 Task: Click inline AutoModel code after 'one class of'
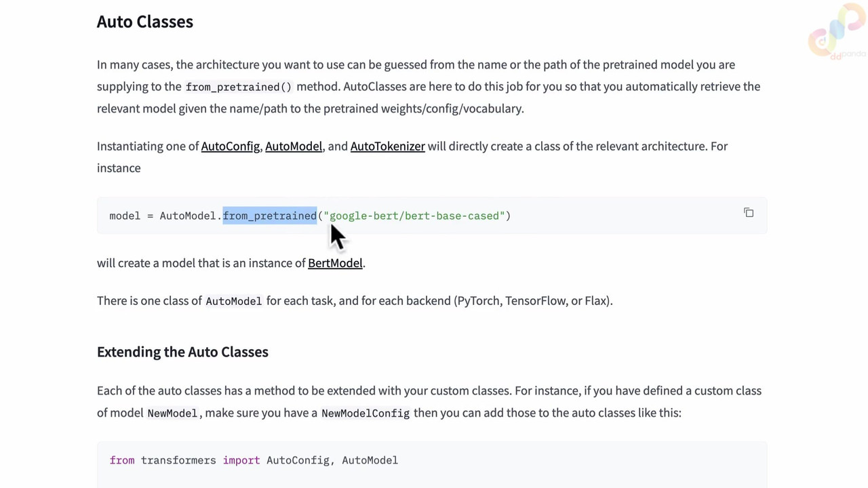tap(233, 301)
